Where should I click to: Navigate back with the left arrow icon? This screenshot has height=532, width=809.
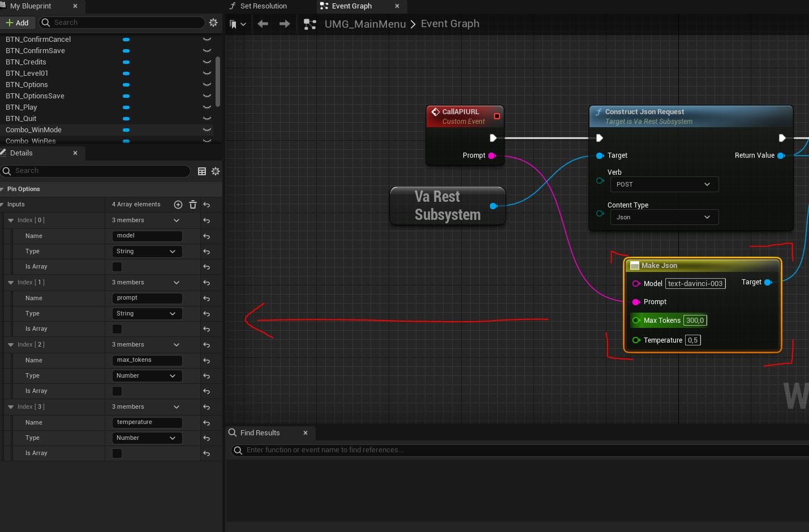(x=263, y=24)
